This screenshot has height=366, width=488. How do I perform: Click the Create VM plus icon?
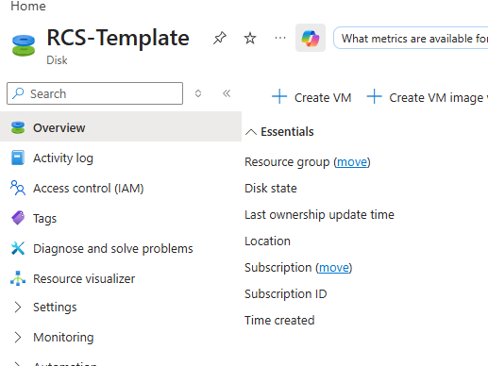coord(279,97)
